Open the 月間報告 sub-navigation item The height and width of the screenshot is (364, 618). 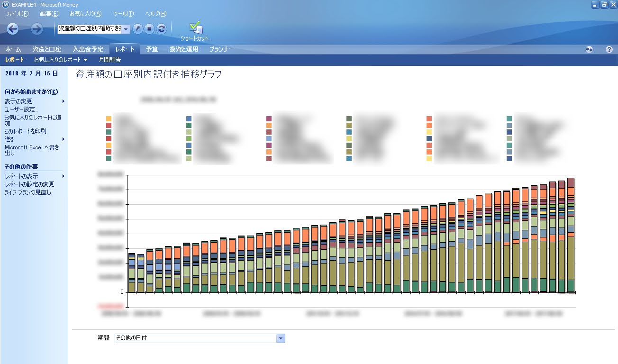(109, 60)
